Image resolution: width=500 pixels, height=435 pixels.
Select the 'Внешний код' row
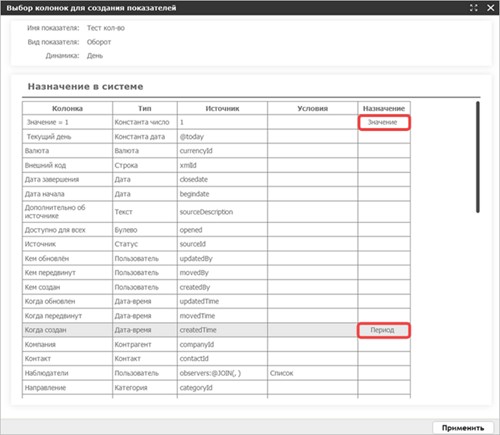point(216,165)
